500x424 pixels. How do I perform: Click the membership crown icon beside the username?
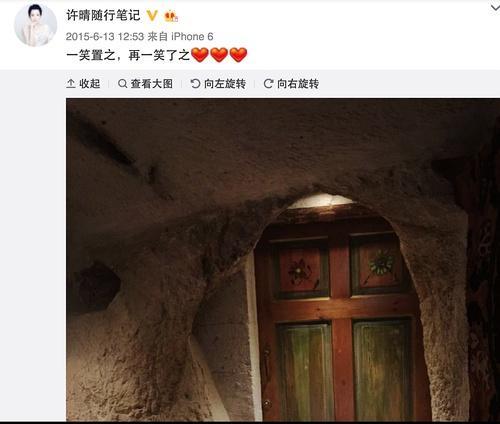click(x=171, y=16)
